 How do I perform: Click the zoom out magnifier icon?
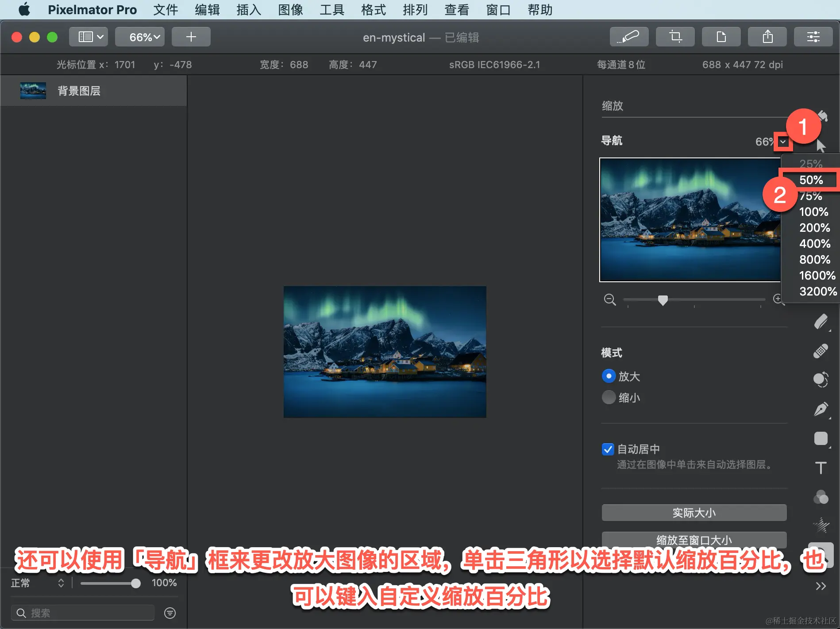[x=610, y=300]
